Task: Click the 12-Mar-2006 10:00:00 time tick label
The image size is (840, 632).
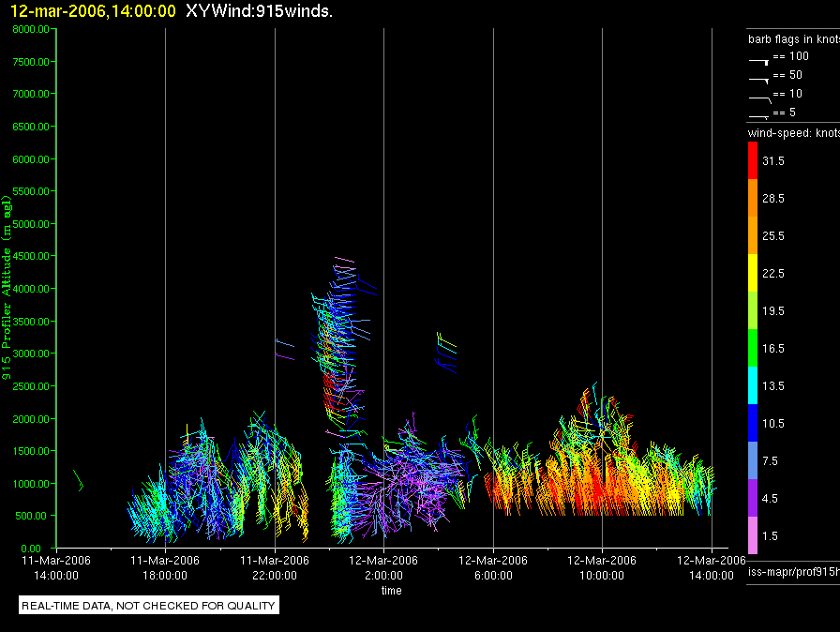Action: (602, 567)
